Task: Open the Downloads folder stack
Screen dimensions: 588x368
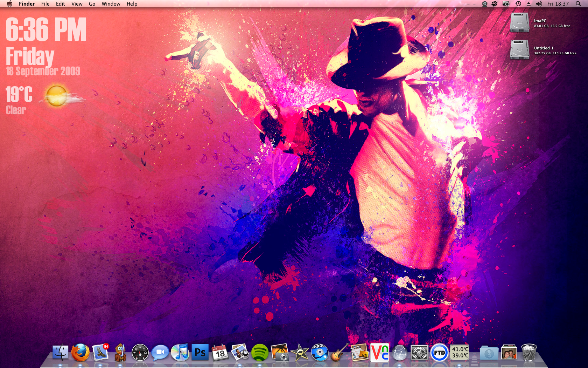Action: [489, 353]
